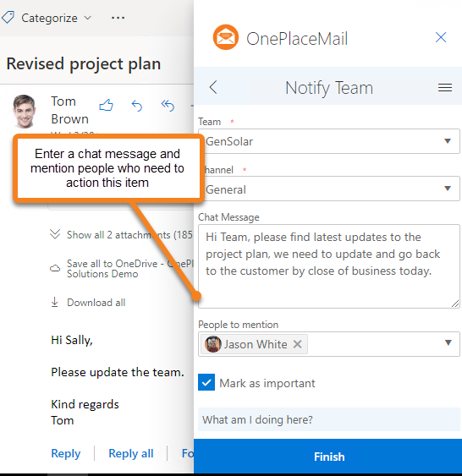Screen dimensions: 462x476
Task: Go back with the left chevron
Action: click(213, 87)
